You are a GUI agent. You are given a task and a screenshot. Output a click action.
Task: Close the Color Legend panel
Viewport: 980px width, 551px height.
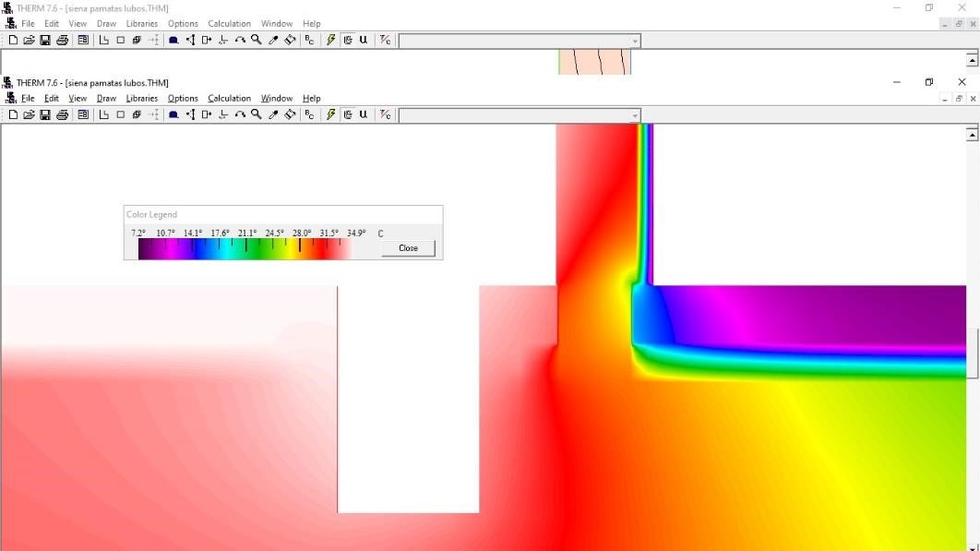click(408, 248)
